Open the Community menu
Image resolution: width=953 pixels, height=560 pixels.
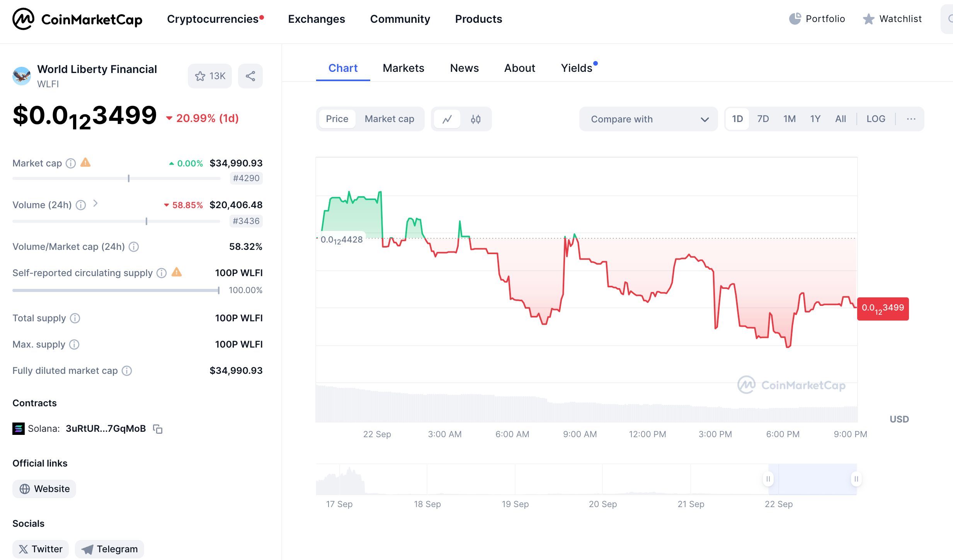[400, 19]
